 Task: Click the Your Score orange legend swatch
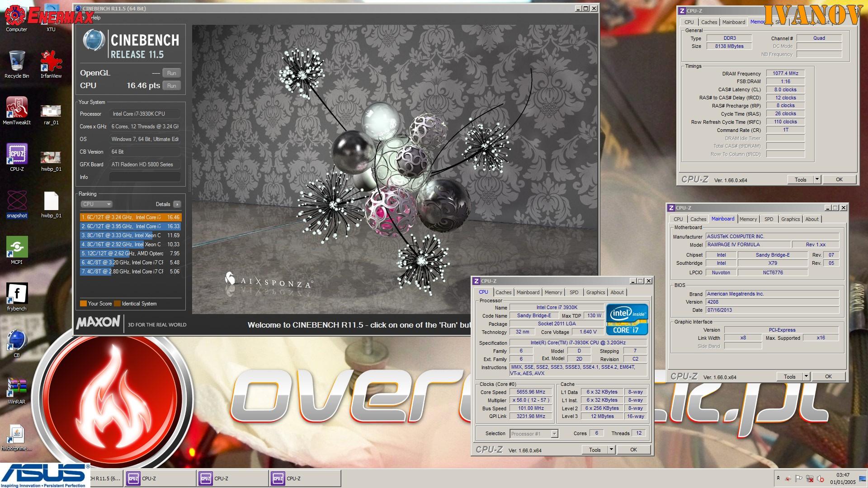(83, 304)
